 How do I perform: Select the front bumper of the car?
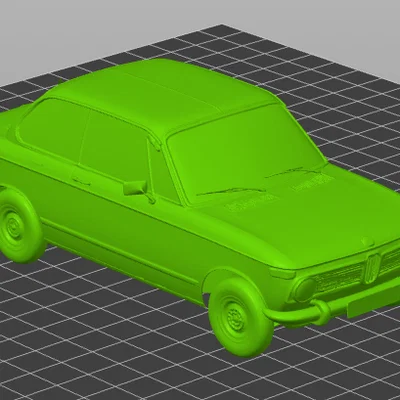pos(333,308)
